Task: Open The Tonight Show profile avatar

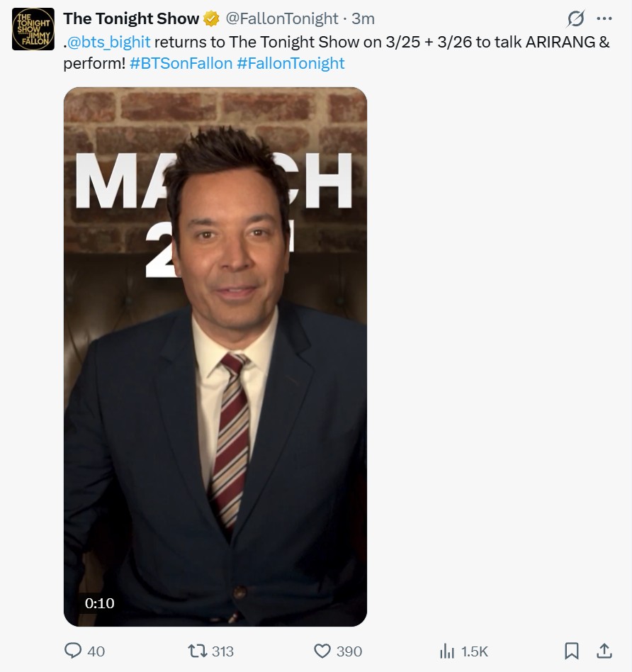Action: tap(33, 29)
